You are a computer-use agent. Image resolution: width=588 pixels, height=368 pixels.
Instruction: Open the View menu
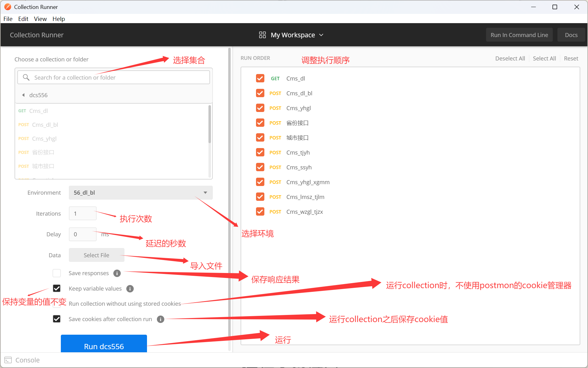pyautogui.click(x=40, y=19)
